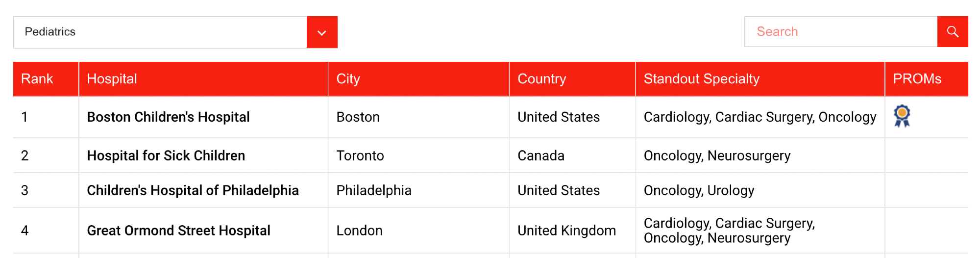The image size is (980, 258).
Task: Open Children's Hospital of Philadelphia link
Action: coord(193,191)
